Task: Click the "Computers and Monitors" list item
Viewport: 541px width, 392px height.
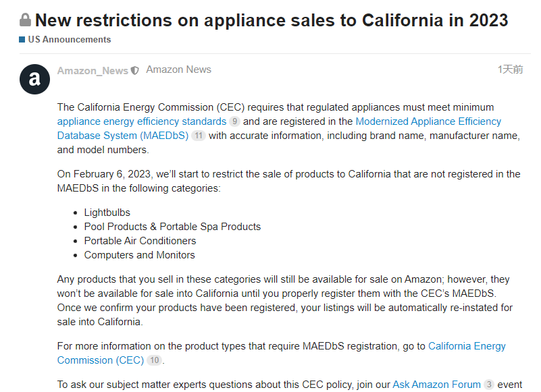Action: click(139, 255)
